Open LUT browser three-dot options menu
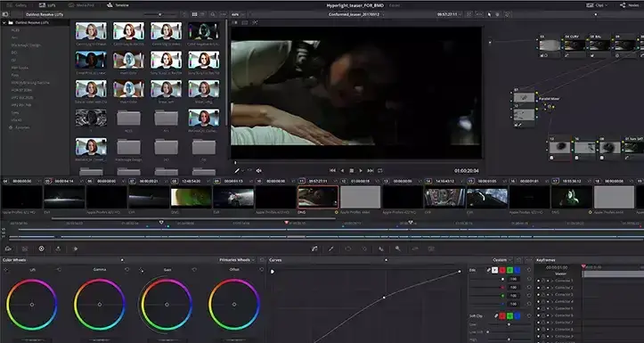Viewport: 644px width, 343px height. pyautogui.click(x=222, y=14)
